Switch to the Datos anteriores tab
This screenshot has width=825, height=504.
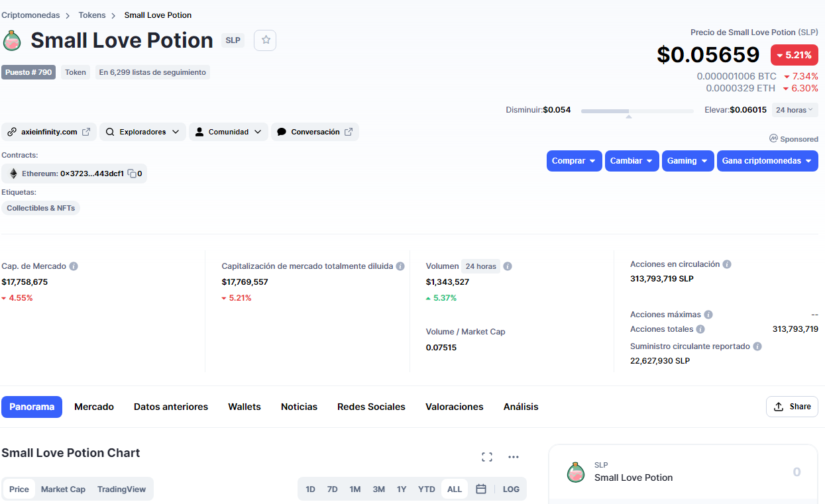pos(171,407)
